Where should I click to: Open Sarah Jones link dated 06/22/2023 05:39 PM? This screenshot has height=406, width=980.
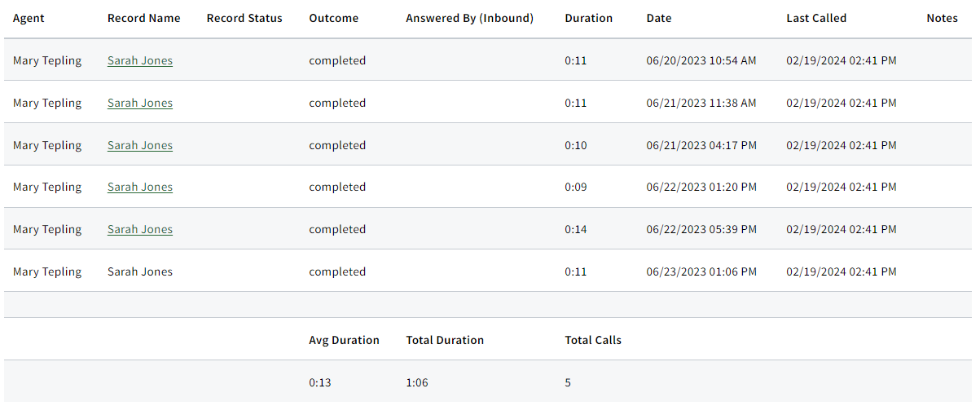click(x=140, y=229)
